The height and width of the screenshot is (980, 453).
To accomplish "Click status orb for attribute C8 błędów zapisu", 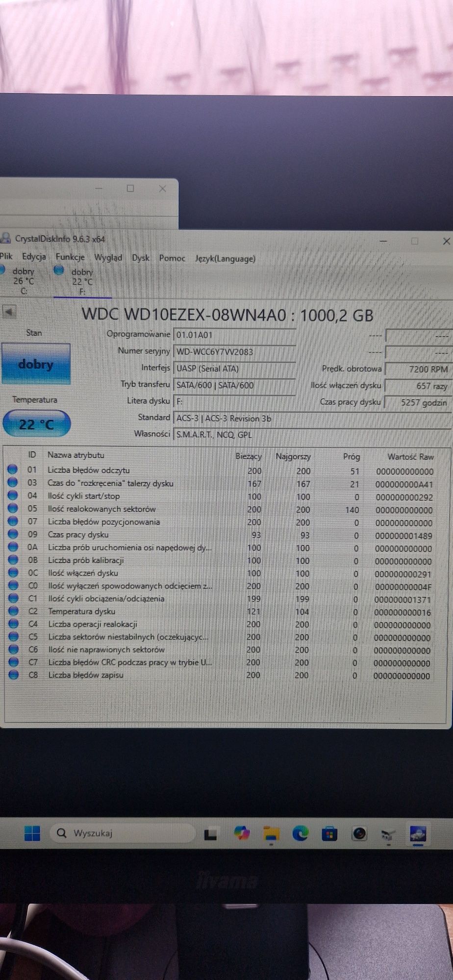I will (13, 675).
